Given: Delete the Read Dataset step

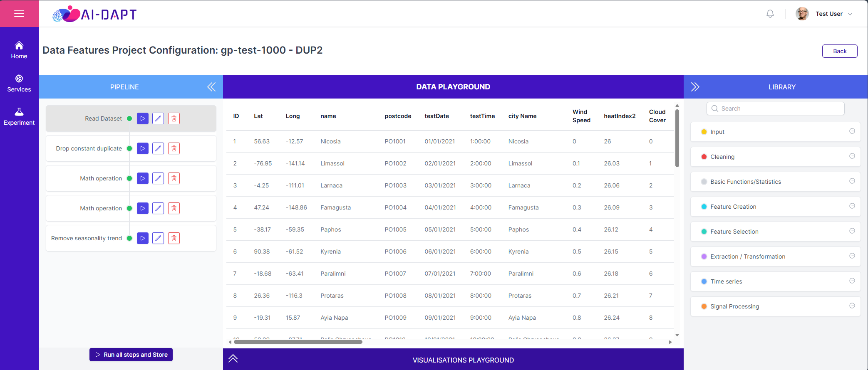Looking at the screenshot, I should 174,118.
